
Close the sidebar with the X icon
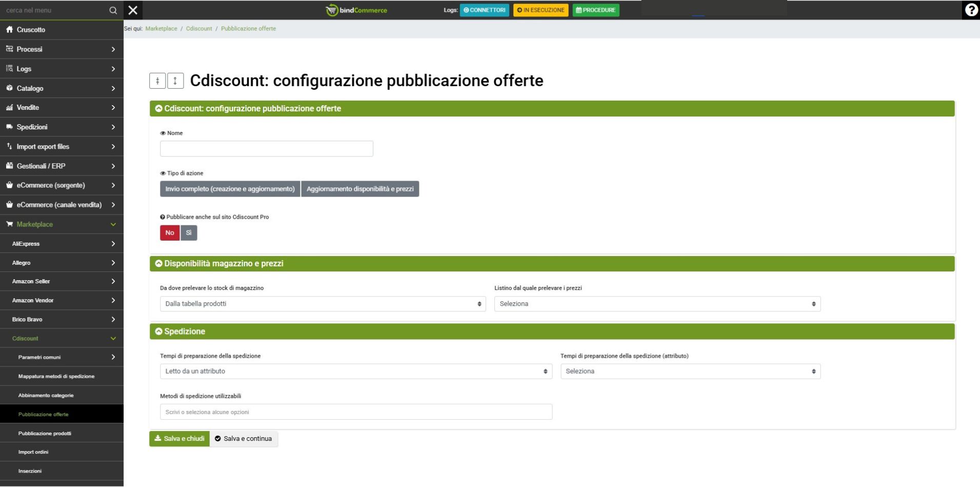(133, 10)
